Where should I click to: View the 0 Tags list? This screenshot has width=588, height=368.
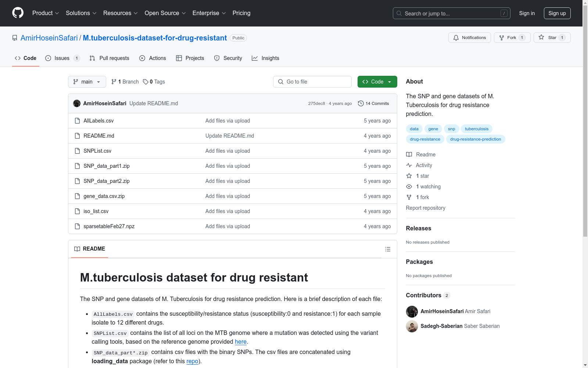(154, 82)
